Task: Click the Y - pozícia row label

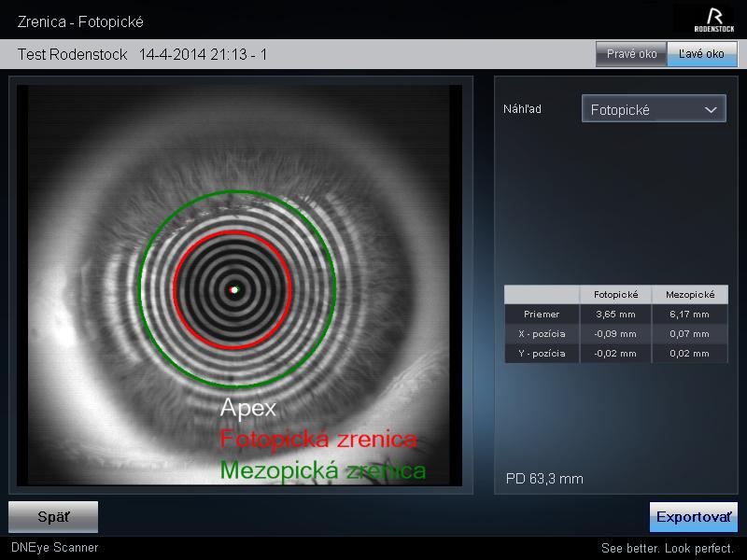Action: click(542, 354)
